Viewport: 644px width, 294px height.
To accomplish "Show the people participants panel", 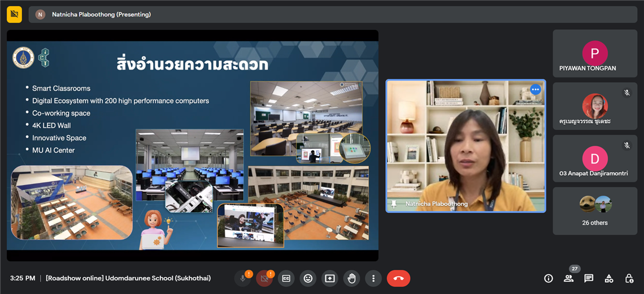I will click(568, 278).
